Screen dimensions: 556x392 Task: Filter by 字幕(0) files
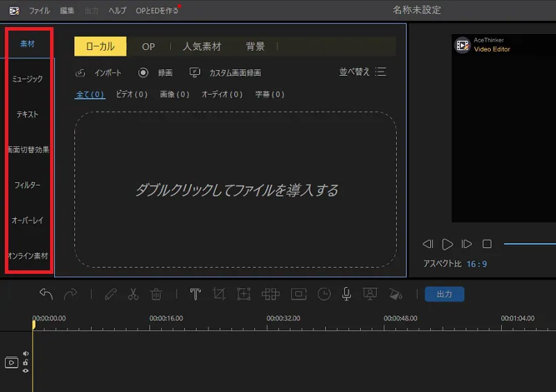click(x=270, y=95)
